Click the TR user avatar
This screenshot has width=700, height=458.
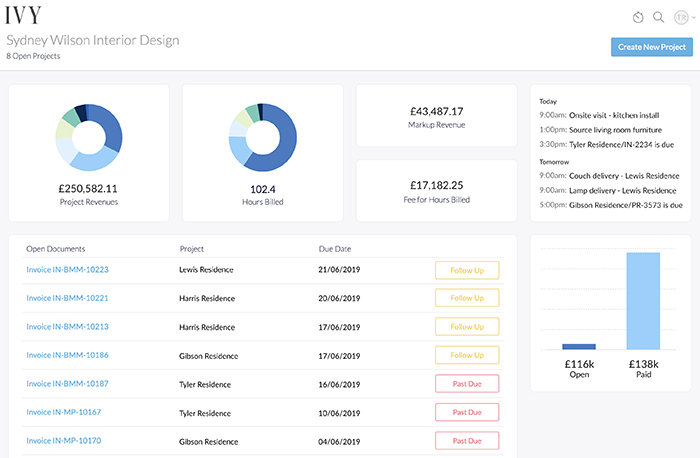pyautogui.click(x=679, y=17)
